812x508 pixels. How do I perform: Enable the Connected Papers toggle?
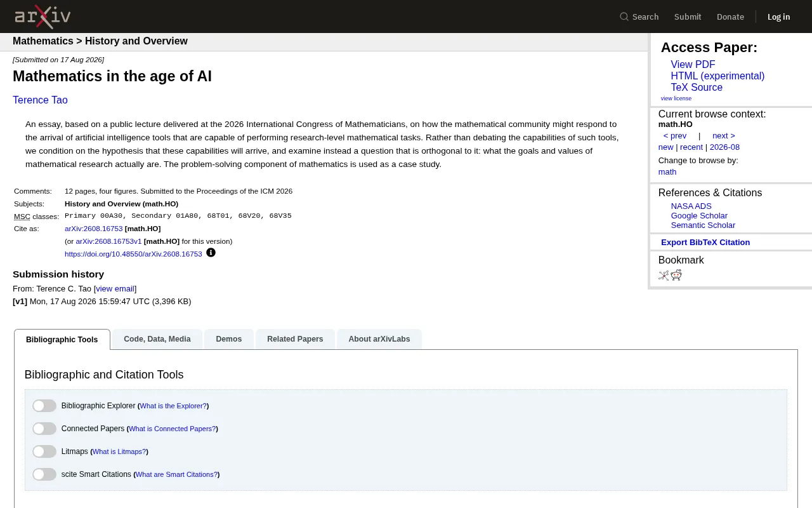(44, 429)
